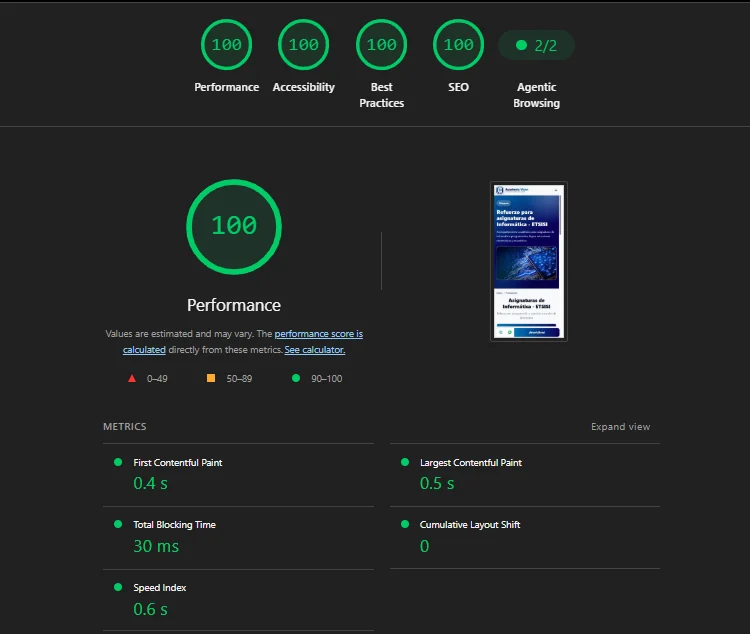Screen dimensions: 750x634
Task: Click the large Performance 100 gauge
Action: [x=234, y=227]
